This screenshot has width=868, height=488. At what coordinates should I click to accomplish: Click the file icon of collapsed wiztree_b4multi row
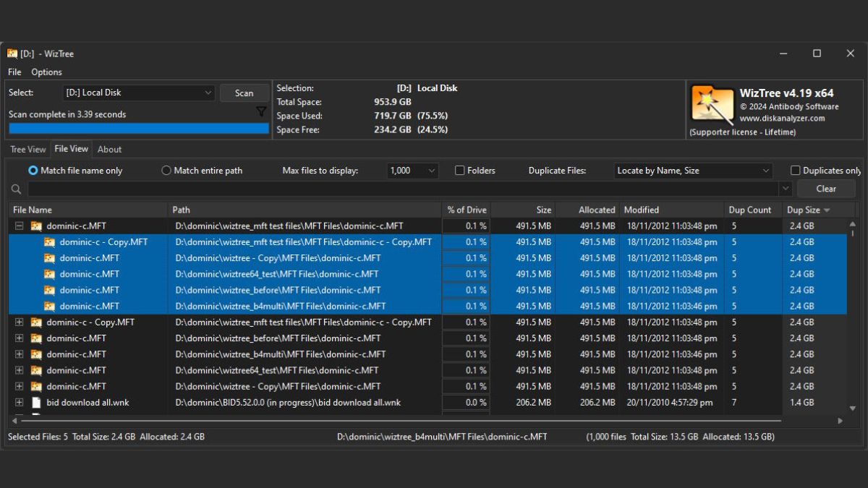(36, 354)
